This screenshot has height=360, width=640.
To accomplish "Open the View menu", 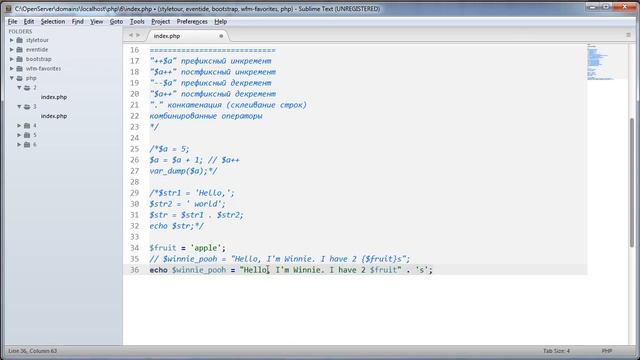I will 96,22.
